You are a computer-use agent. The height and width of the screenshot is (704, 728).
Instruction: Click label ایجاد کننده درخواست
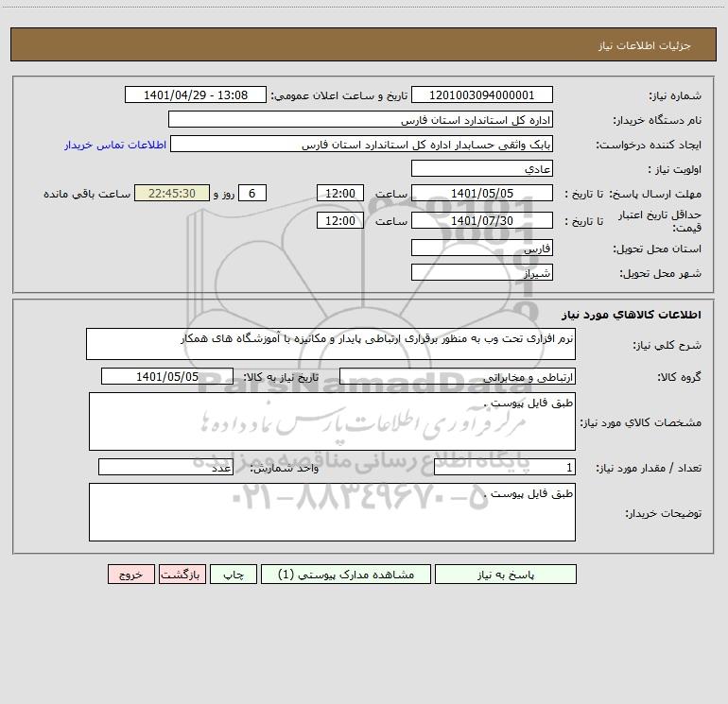[x=649, y=145]
